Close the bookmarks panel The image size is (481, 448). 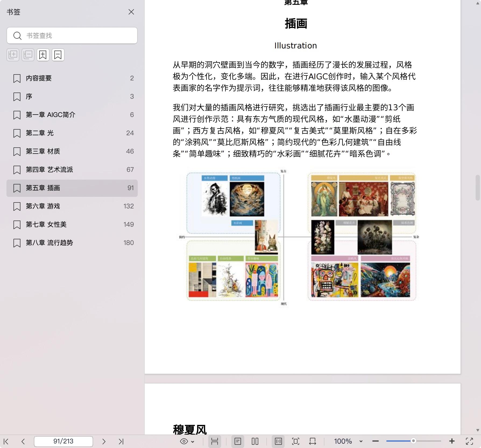tap(131, 12)
